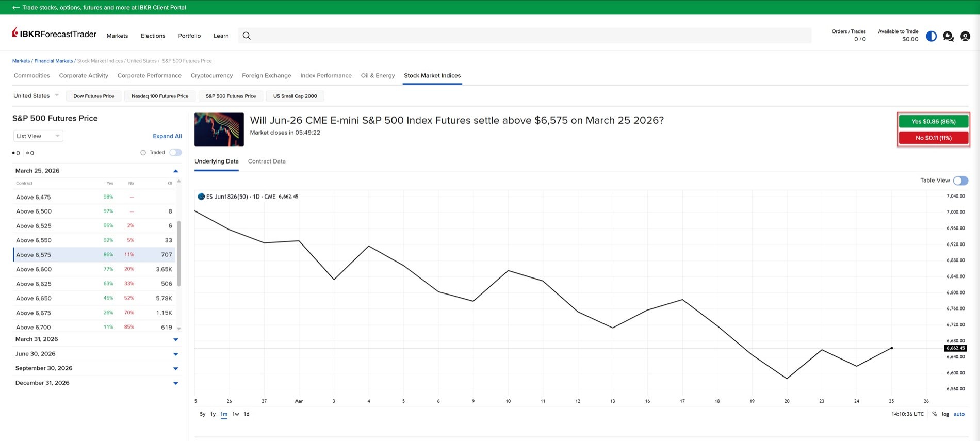Viewport: 980px width, 441px height.
Task: Click the search magnifier icon
Action: (247, 36)
